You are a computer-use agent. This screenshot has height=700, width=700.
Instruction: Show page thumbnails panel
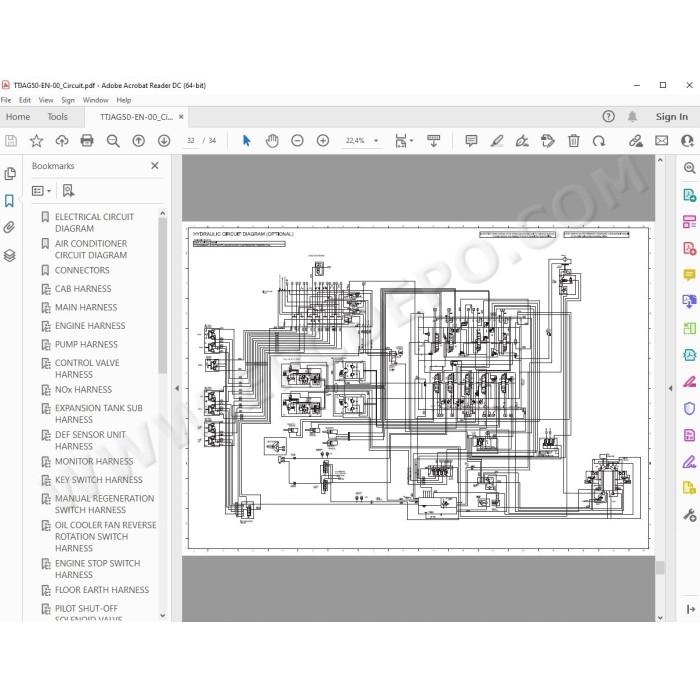click(x=10, y=174)
